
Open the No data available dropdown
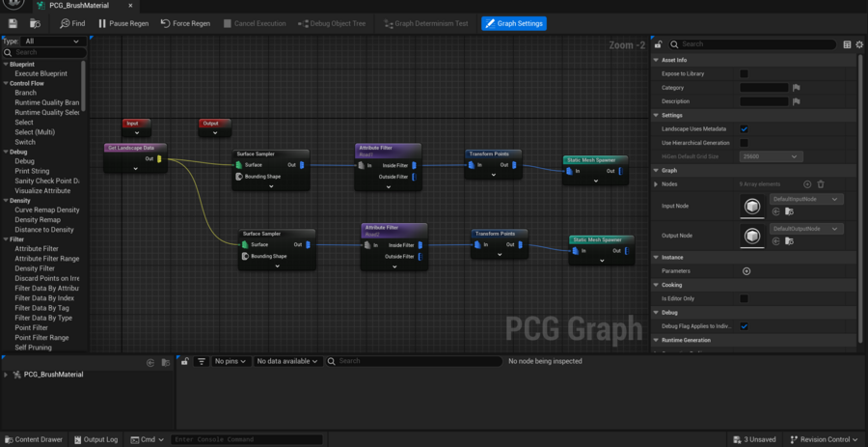[287, 361]
